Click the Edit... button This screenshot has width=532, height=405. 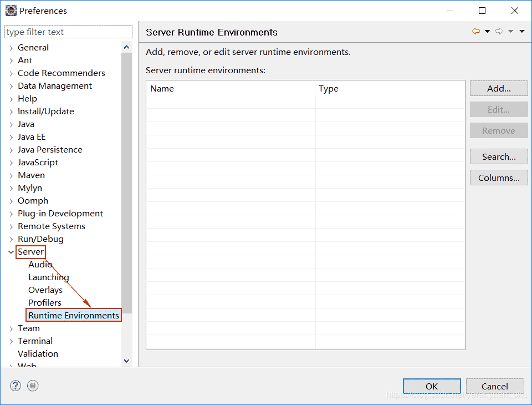point(499,109)
